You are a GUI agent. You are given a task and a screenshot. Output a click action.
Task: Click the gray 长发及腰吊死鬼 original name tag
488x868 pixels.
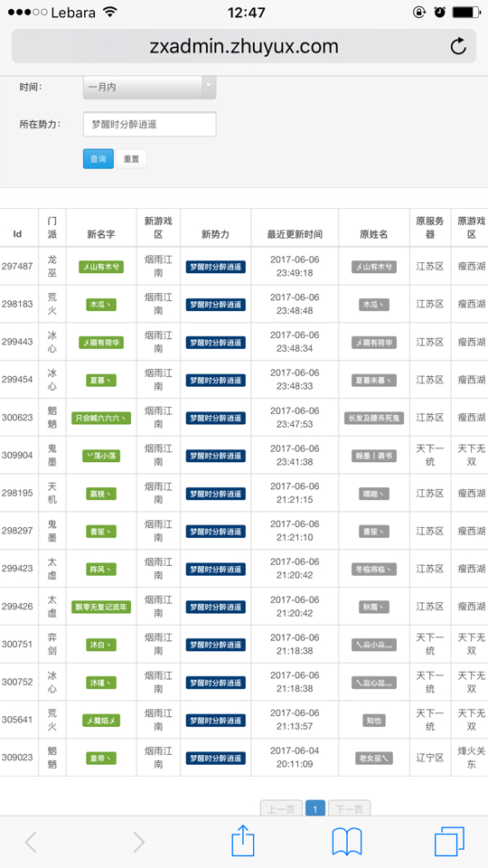point(374,418)
